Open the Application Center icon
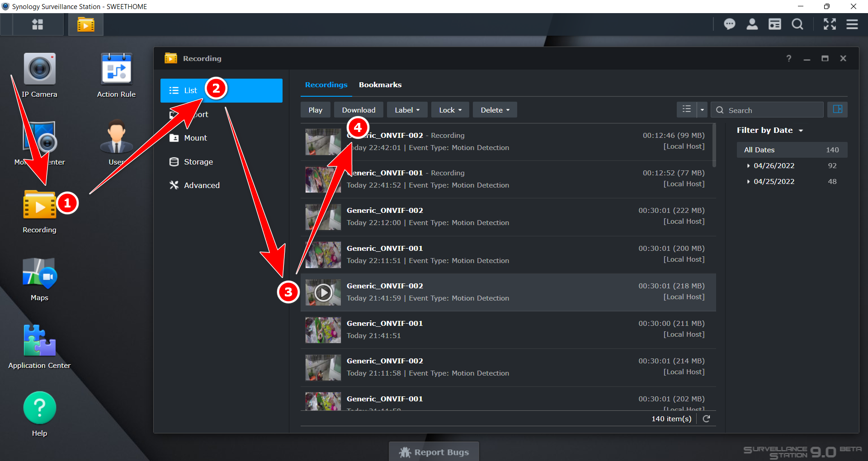This screenshot has width=868, height=461. point(39,342)
